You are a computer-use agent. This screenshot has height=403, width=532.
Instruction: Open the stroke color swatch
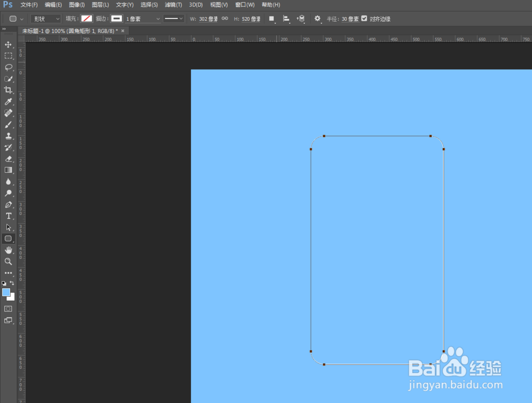click(117, 19)
